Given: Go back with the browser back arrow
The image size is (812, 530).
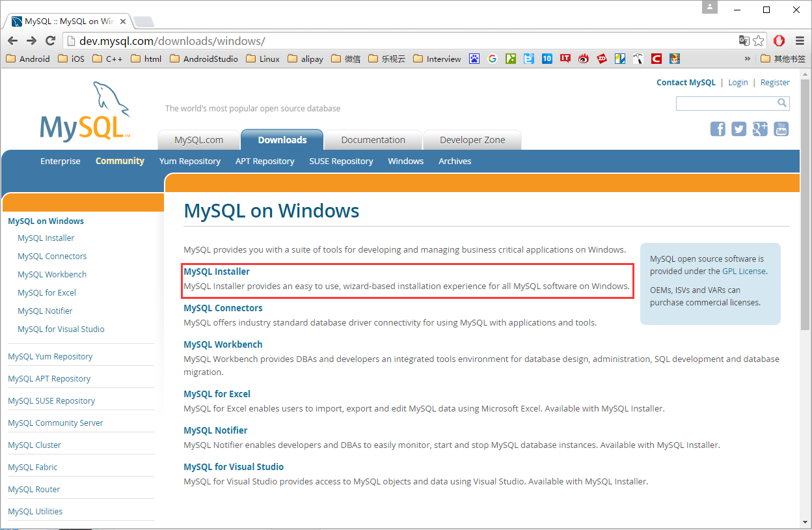Looking at the screenshot, I should click(12, 41).
